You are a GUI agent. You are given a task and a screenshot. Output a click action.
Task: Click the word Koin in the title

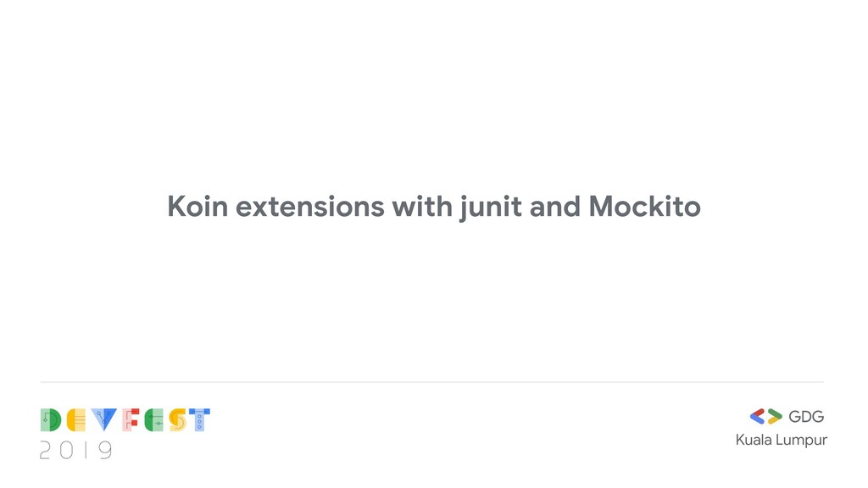(x=198, y=207)
